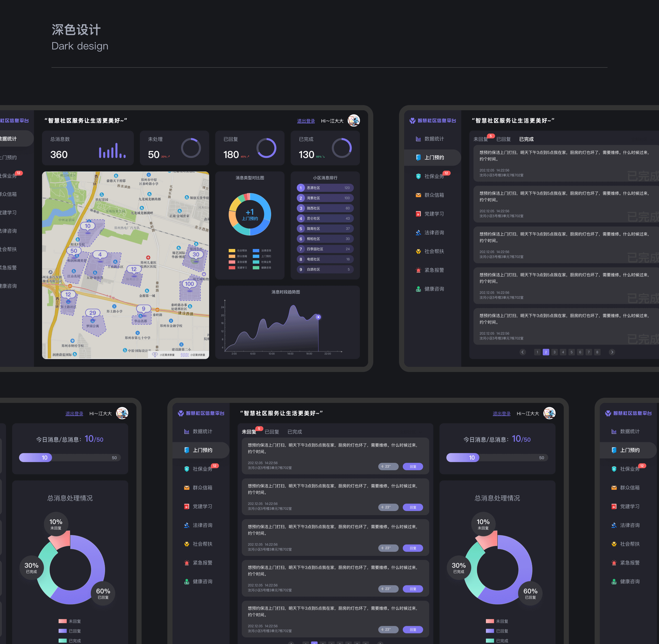Image resolution: width=659 pixels, height=644 pixels.
Task: Select 未回复 tab in the window with 回复 buttons
Action: tap(249, 431)
